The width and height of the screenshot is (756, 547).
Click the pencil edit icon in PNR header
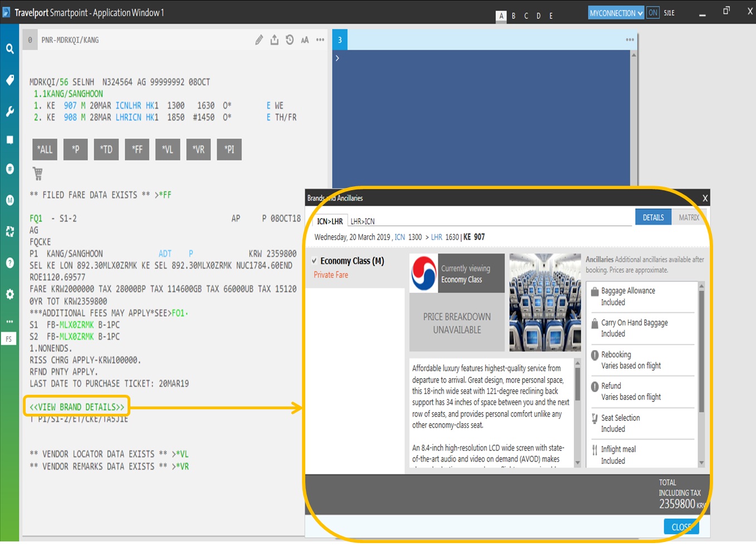tap(259, 40)
